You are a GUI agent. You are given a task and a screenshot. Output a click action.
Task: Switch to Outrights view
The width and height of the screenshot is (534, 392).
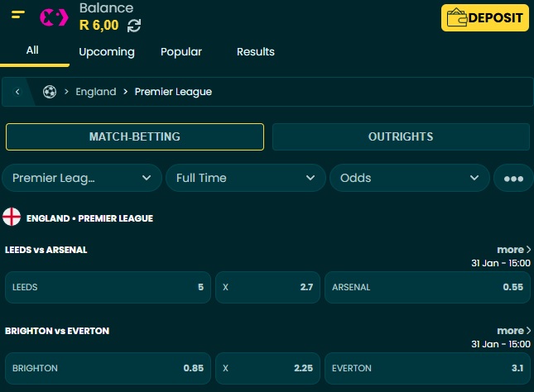(401, 136)
